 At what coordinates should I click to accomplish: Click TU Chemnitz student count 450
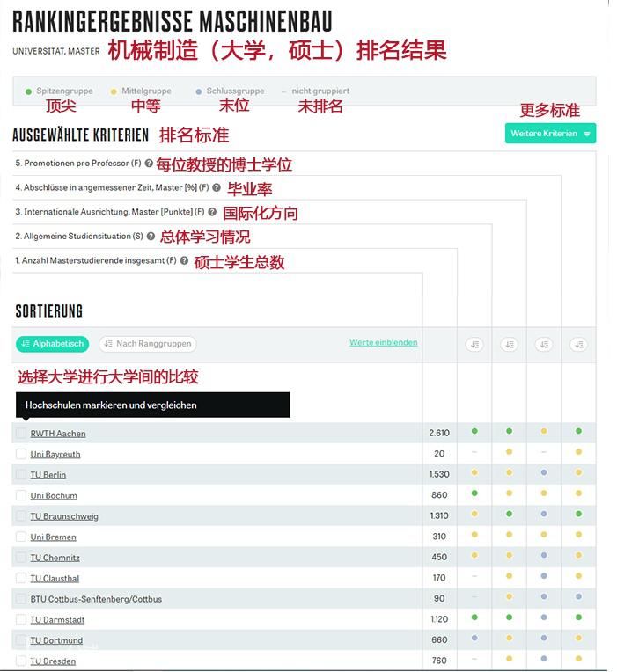pyautogui.click(x=439, y=557)
